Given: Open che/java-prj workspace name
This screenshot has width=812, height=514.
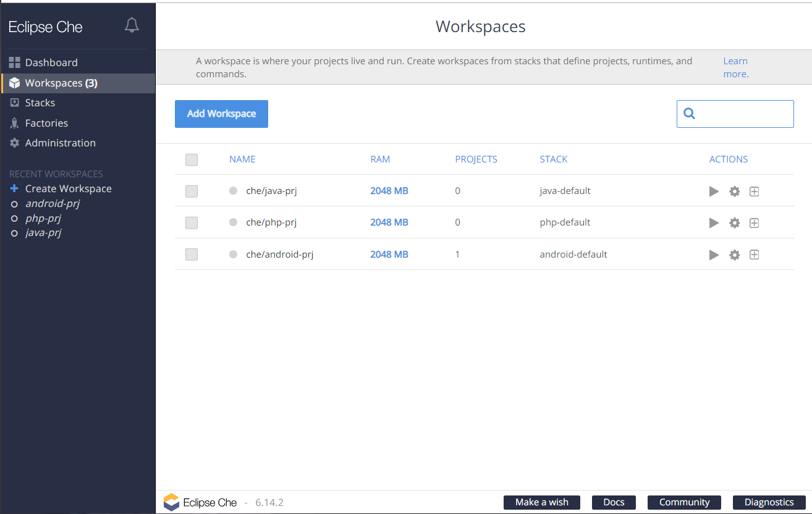Looking at the screenshot, I should point(271,191).
